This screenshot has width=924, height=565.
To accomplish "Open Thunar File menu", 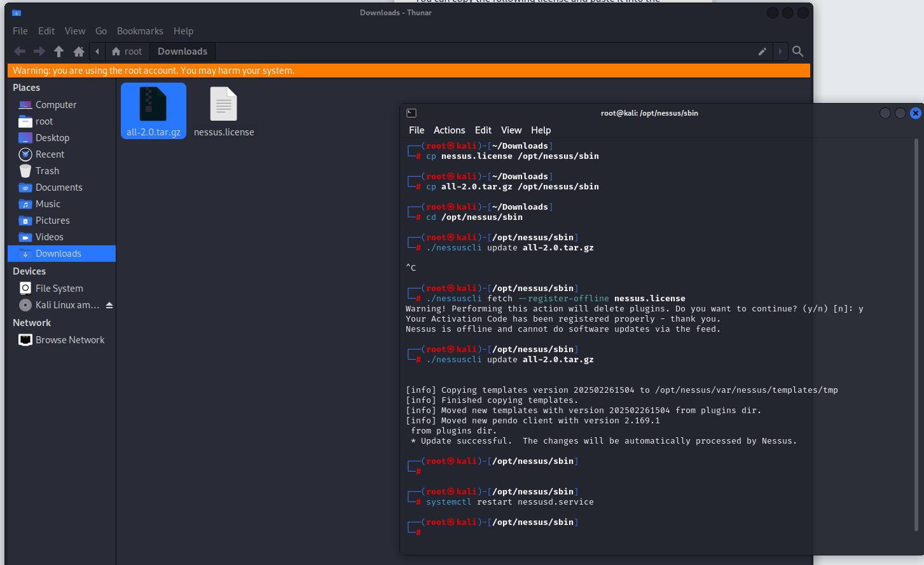I will [x=20, y=31].
